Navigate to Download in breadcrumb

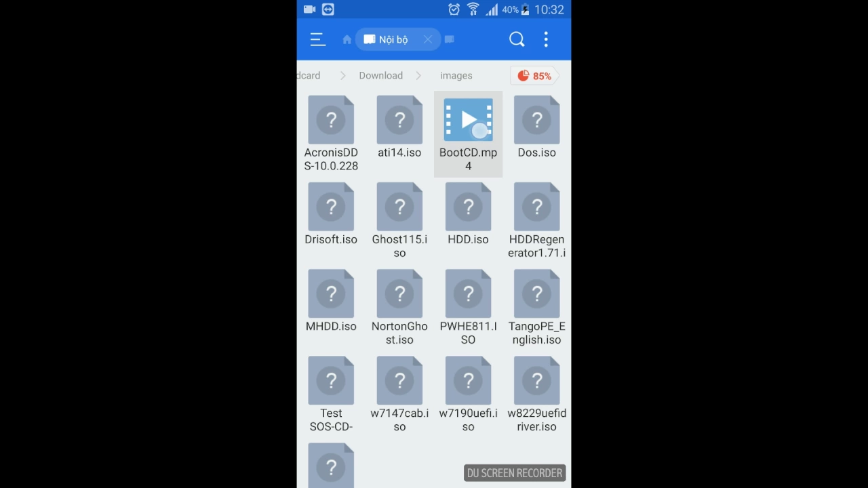click(380, 75)
